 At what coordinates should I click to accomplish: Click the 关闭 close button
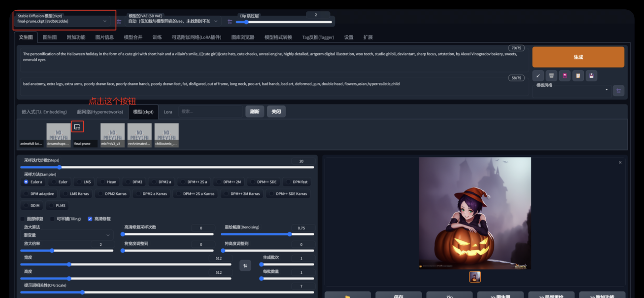click(x=276, y=112)
